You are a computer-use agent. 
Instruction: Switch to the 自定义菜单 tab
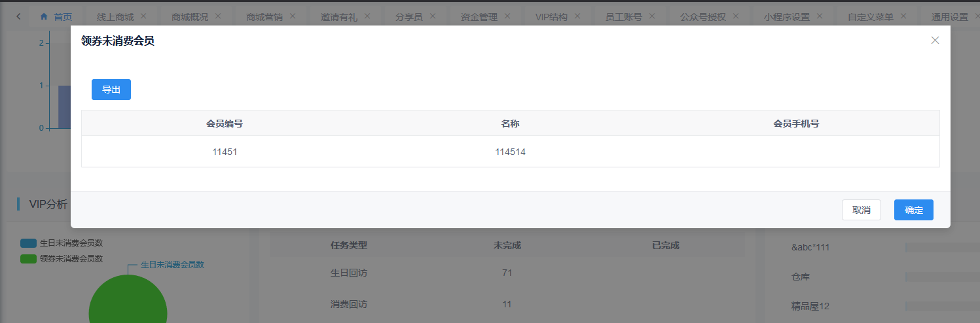(870, 16)
